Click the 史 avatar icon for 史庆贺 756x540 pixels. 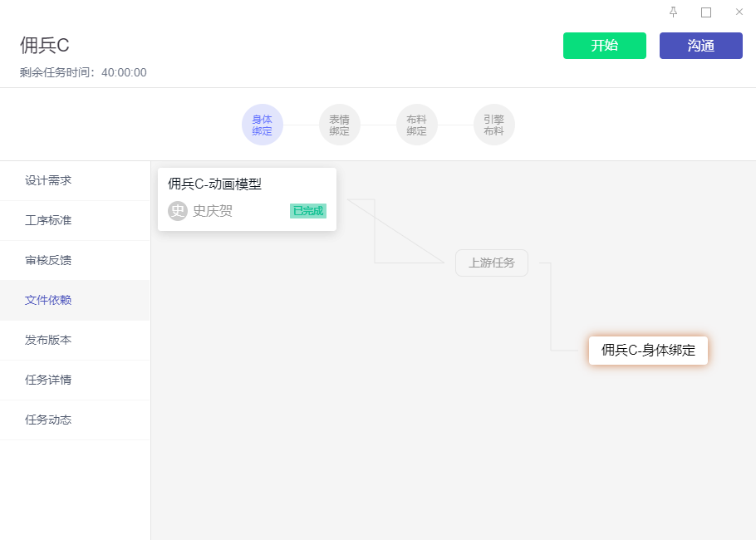(178, 211)
